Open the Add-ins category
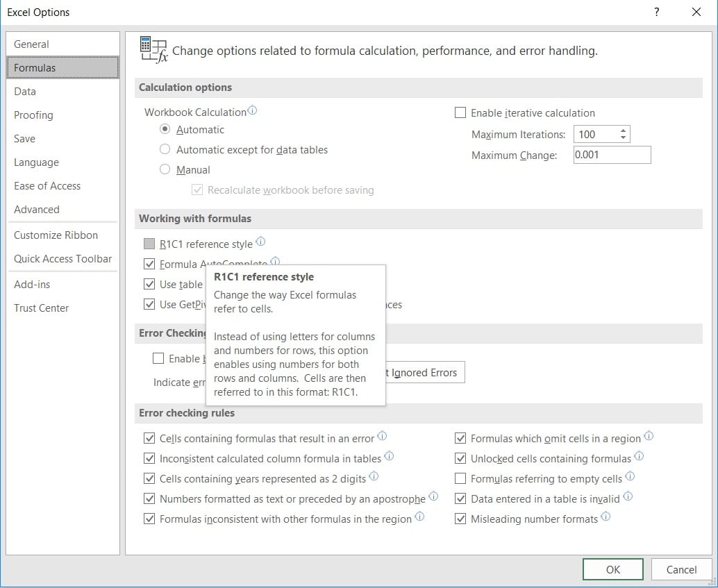718x588 pixels. (x=62, y=285)
